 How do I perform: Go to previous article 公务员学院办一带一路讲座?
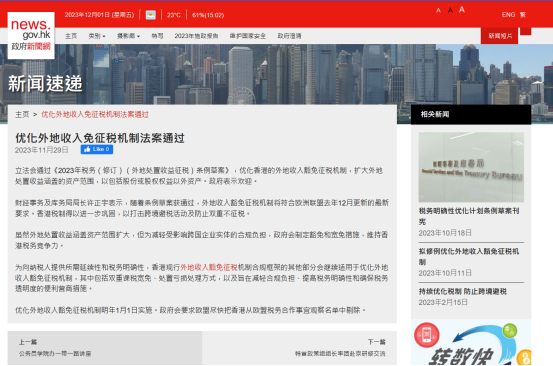(55, 354)
